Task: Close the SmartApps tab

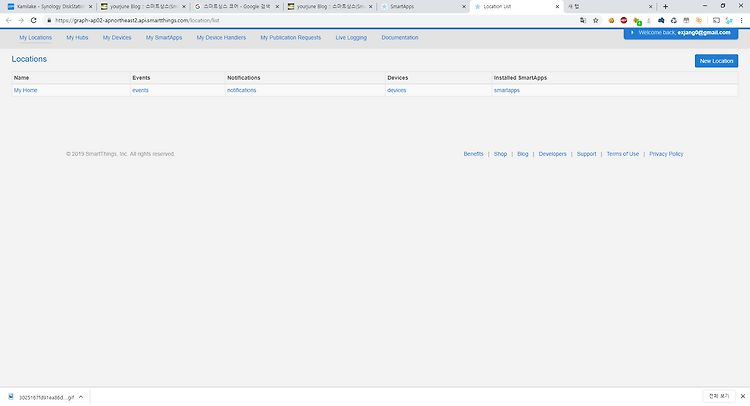Action: pos(463,7)
